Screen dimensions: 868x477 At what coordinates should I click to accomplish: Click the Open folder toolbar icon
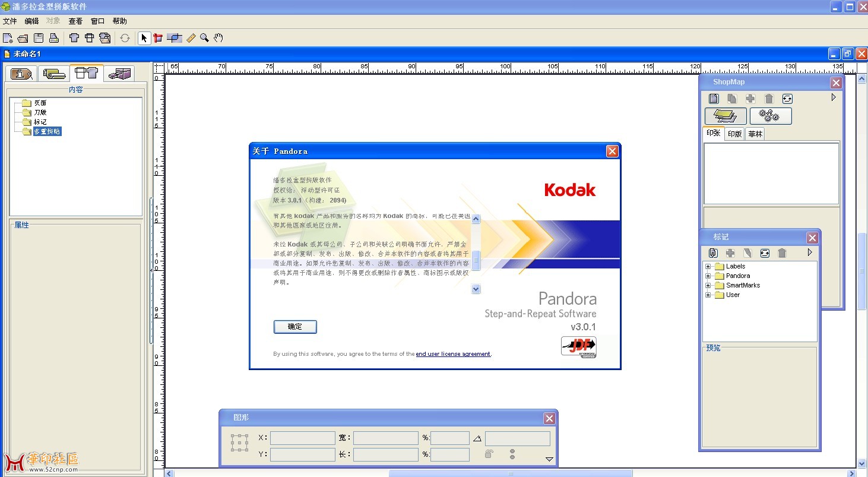(23, 38)
